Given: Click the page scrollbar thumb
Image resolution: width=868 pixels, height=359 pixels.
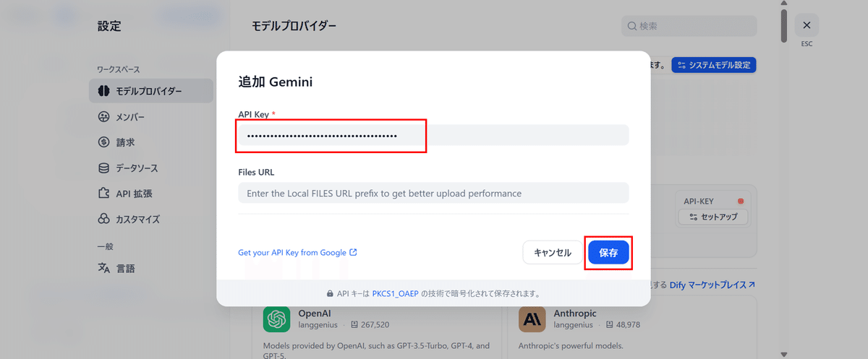Looking at the screenshot, I should (x=783, y=25).
